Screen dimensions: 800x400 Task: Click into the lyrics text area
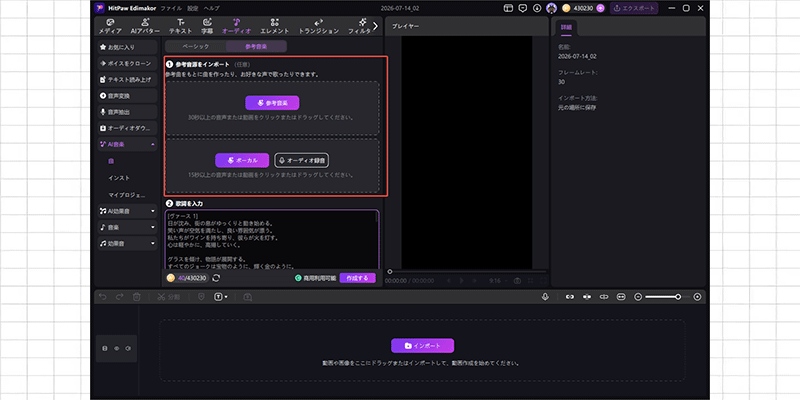tap(270, 240)
